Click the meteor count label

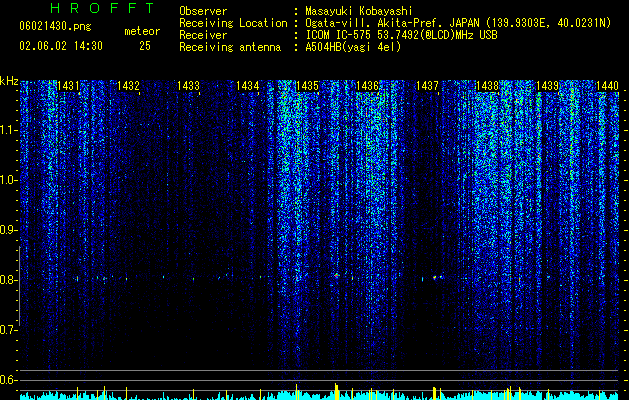pyautogui.click(x=142, y=31)
